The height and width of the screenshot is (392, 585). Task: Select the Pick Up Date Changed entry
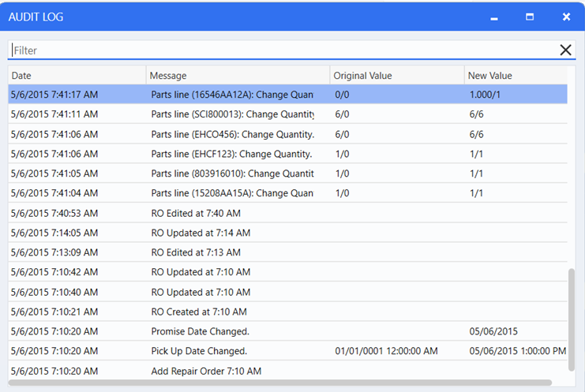[199, 351]
